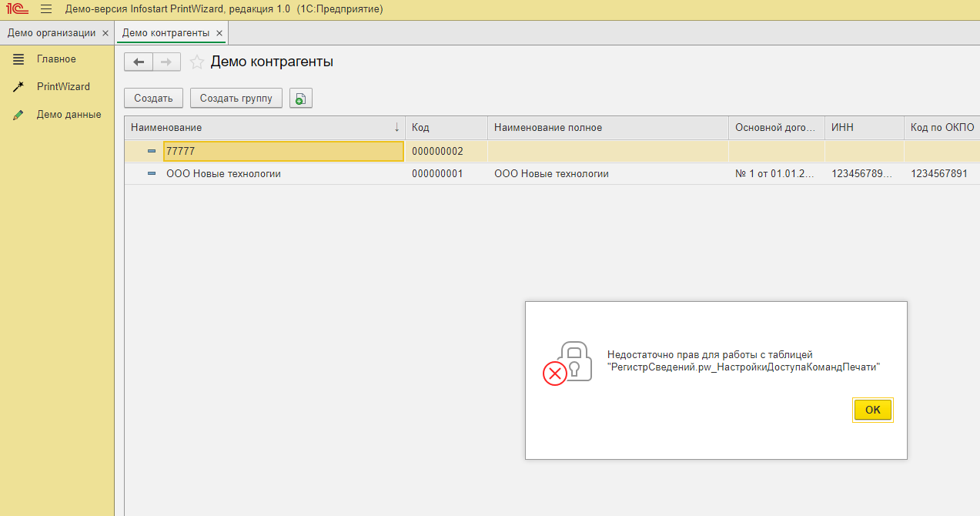Viewport: 980px width, 516px height.
Task: Go back with the left arrow button
Action: click(139, 62)
